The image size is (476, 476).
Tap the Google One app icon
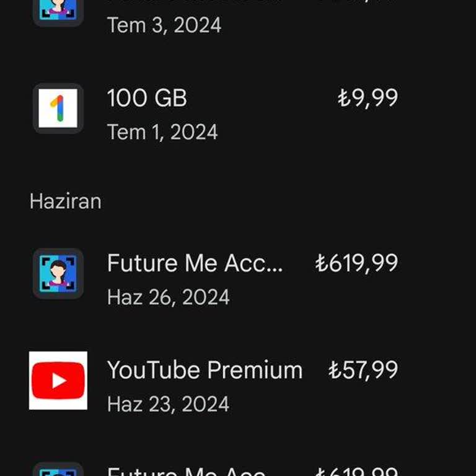(58, 108)
